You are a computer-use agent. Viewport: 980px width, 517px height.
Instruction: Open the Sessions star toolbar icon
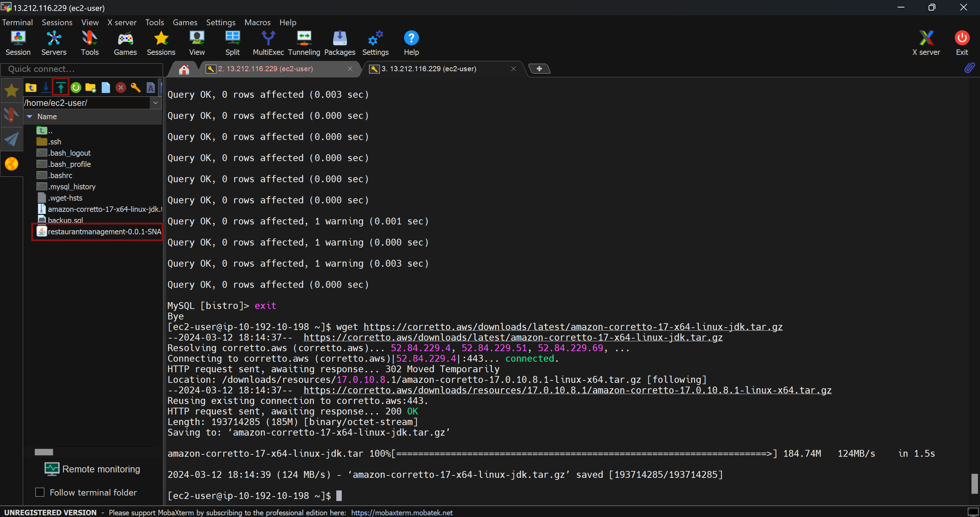(161, 43)
